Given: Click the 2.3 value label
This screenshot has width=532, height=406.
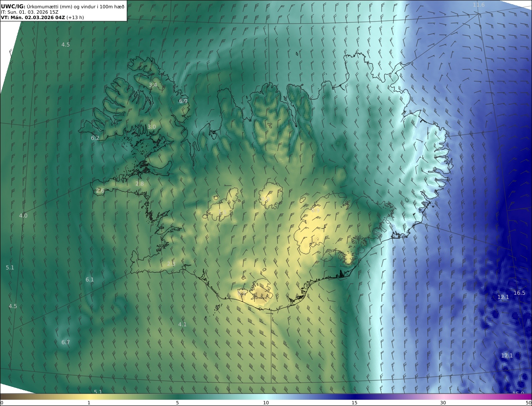Looking at the screenshot, I should coord(171,264).
